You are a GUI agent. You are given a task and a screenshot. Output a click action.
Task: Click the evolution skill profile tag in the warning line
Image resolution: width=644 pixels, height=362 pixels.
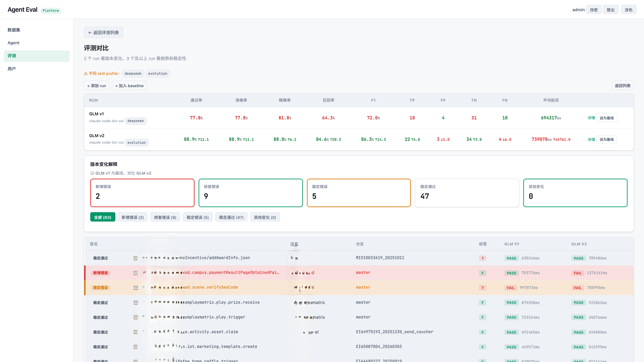tap(158, 73)
